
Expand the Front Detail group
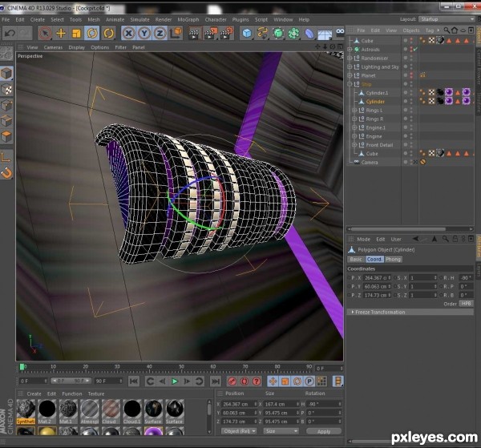coord(354,145)
